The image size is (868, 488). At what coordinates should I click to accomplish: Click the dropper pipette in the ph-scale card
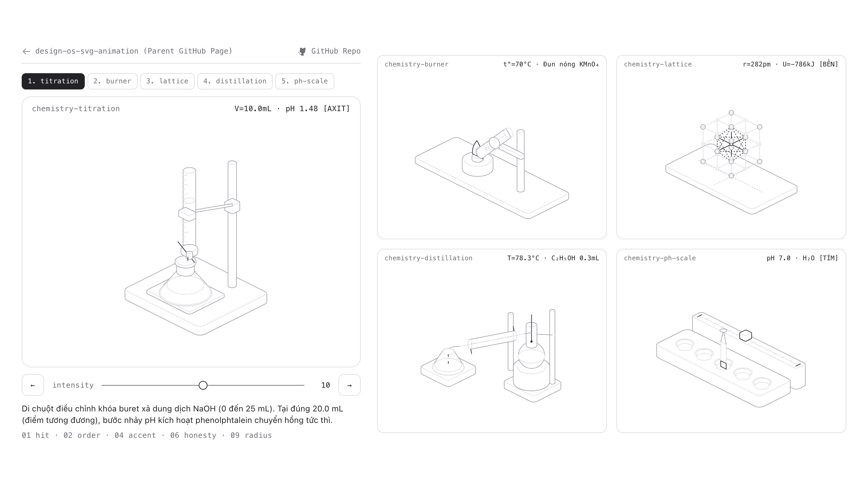[724, 348]
